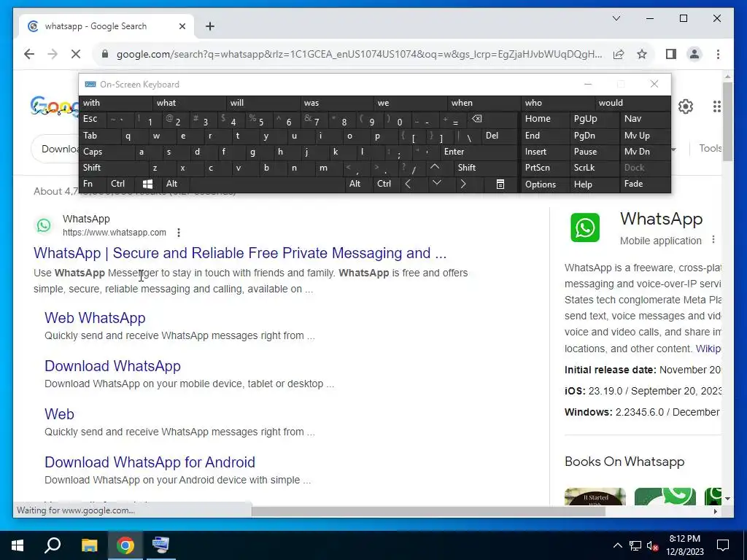Open File Explorer from the taskbar
The image size is (747, 560).
coord(89,545)
